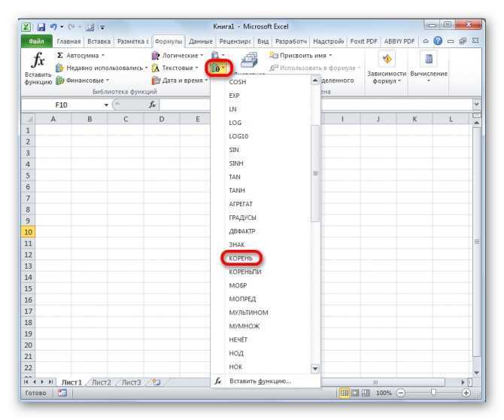This screenshot has height=420, width=504.
Task: Zoom in with the plus button
Action: point(466,393)
